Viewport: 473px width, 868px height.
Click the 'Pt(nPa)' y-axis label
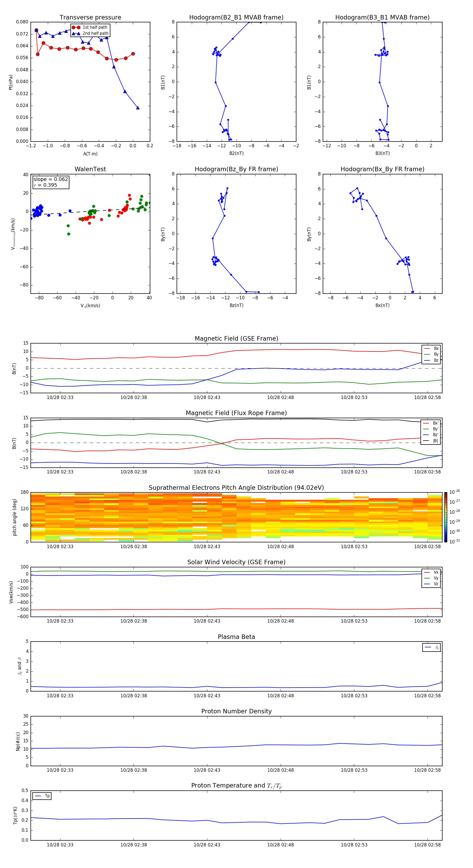pyautogui.click(x=11, y=82)
